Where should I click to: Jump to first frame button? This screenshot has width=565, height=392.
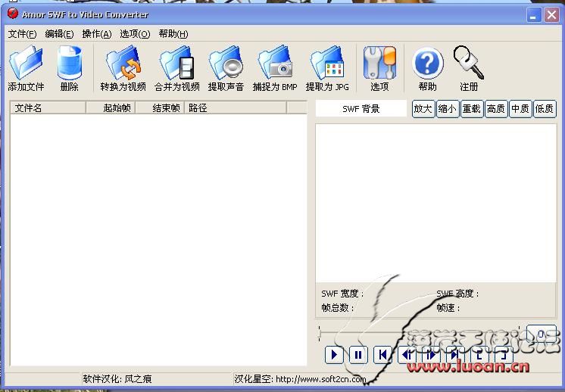pos(382,355)
